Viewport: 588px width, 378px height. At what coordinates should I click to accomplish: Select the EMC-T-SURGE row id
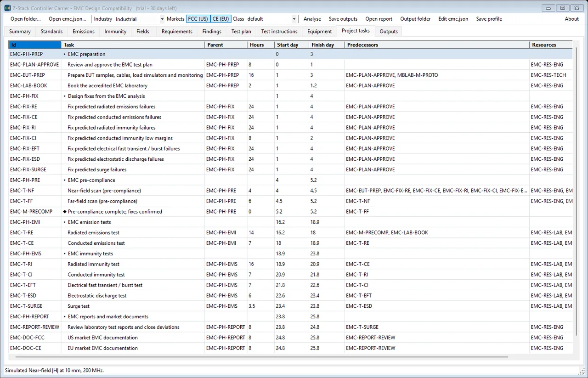click(x=35, y=306)
